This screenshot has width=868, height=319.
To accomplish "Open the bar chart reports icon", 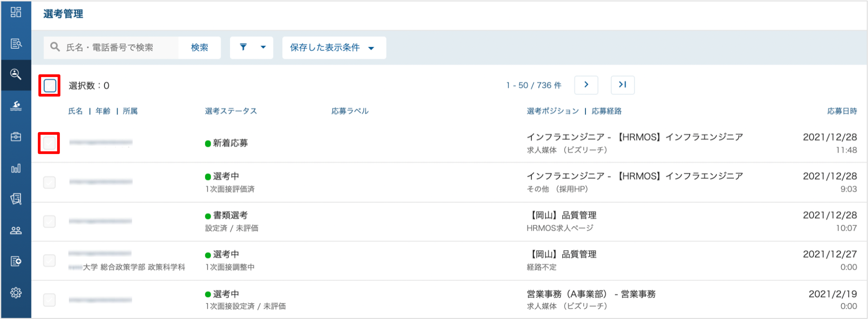I will click(x=16, y=168).
